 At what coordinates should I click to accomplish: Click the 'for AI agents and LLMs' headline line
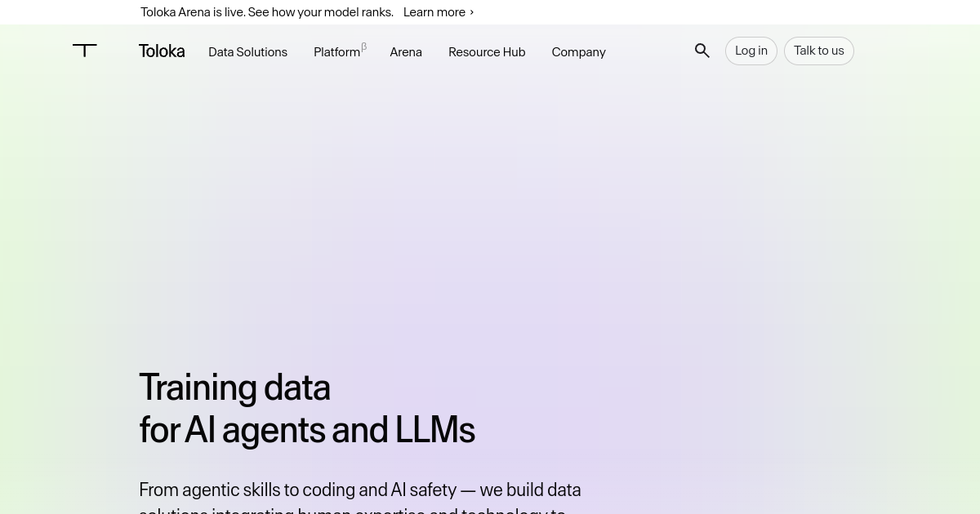307,430
